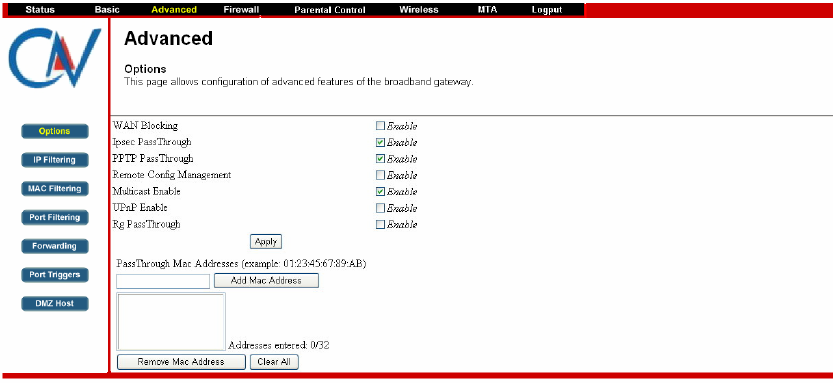The height and width of the screenshot is (383, 833).
Task: Enable the Rg PassThrough checkbox
Action: pyautogui.click(x=380, y=224)
